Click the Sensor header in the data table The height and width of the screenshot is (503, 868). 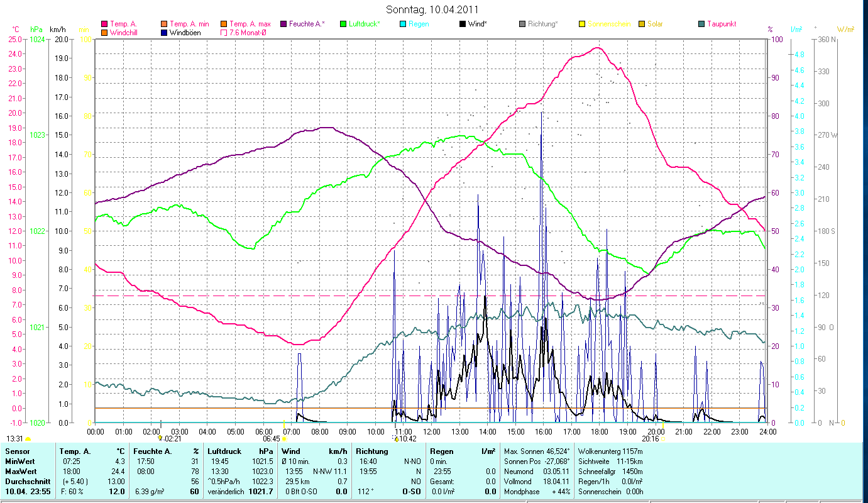(x=16, y=451)
